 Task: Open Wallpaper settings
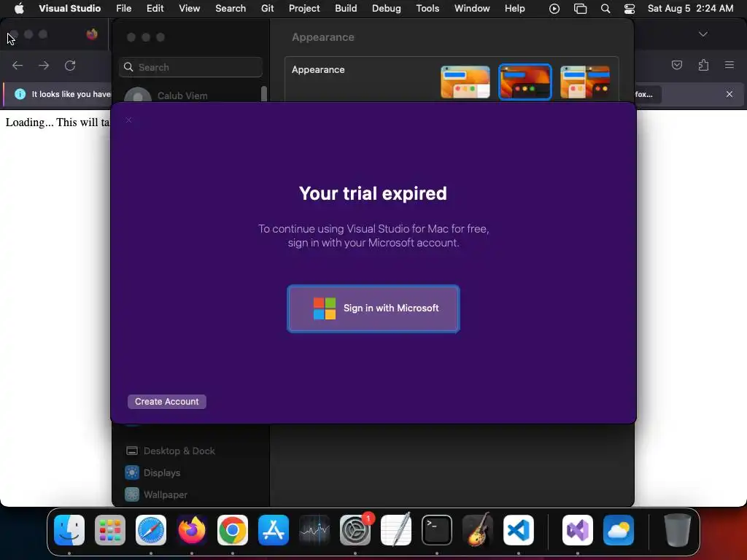[157, 495]
